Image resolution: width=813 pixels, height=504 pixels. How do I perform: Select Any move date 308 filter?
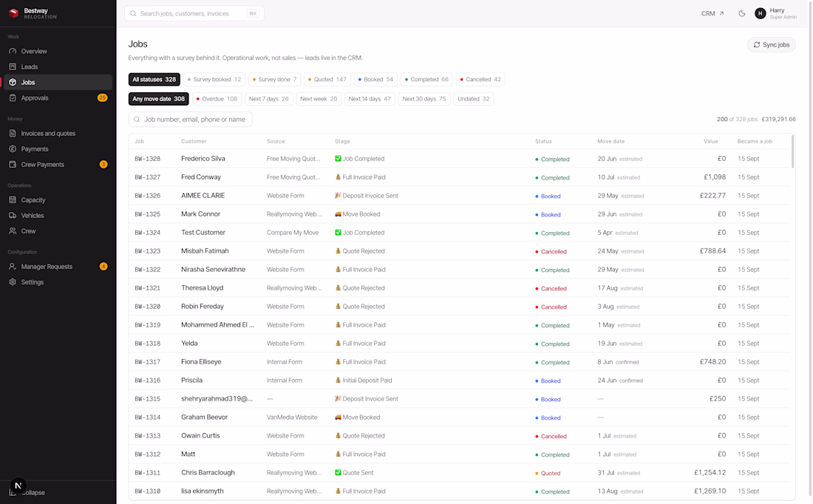[158, 99]
